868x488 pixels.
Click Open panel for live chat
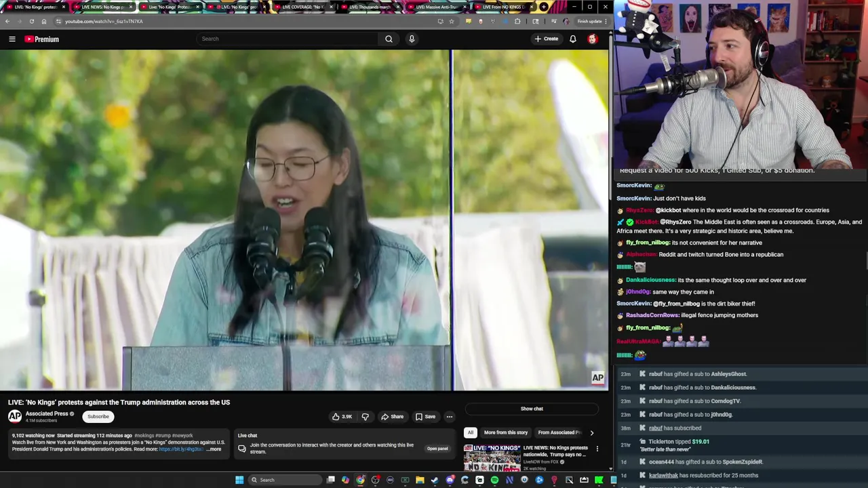[437, 449]
